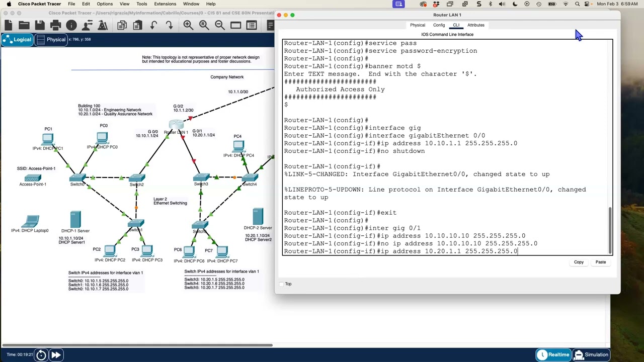
Task: Select the CLI tab in Router LAN 1
Action: 456,25
